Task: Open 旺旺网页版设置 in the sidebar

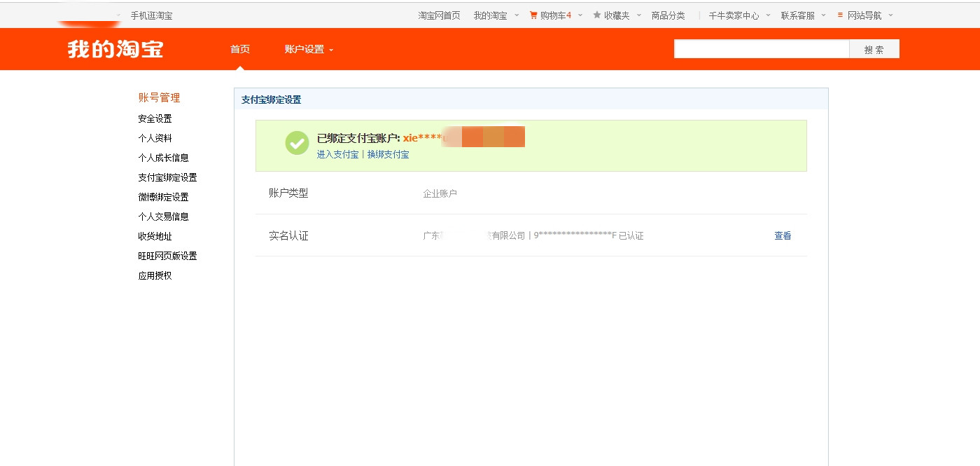Action: click(167, 256)
